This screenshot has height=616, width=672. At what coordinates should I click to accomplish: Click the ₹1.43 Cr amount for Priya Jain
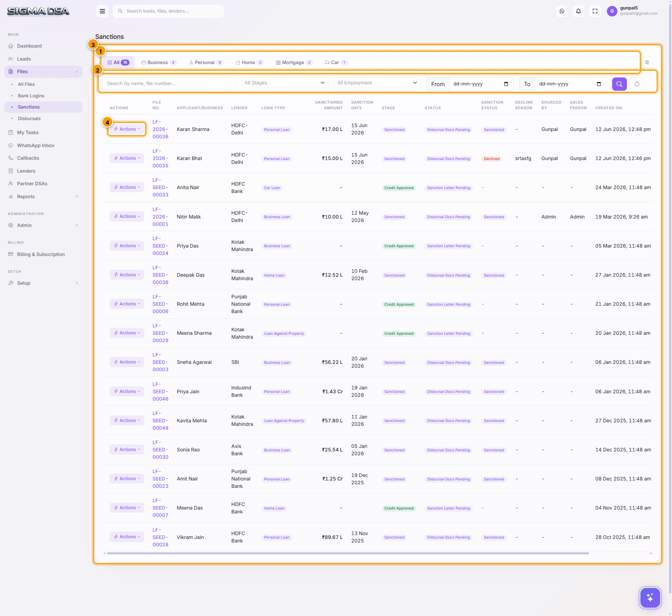click(332, 392)
